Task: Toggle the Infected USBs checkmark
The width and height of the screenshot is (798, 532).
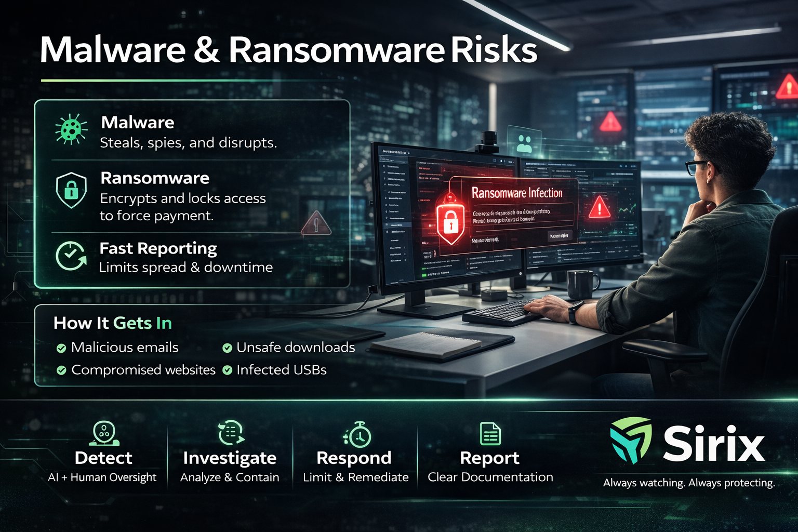Action: (x=227, y=370)
